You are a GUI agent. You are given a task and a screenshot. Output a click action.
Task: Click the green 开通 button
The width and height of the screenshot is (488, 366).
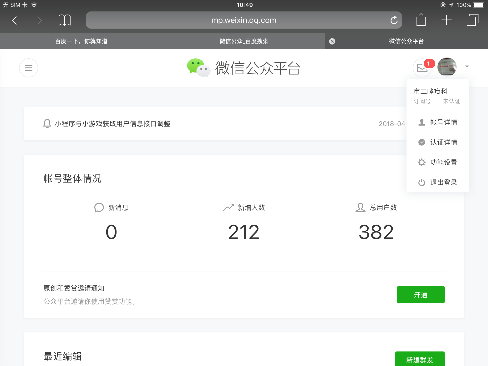[x=421, y=295]
